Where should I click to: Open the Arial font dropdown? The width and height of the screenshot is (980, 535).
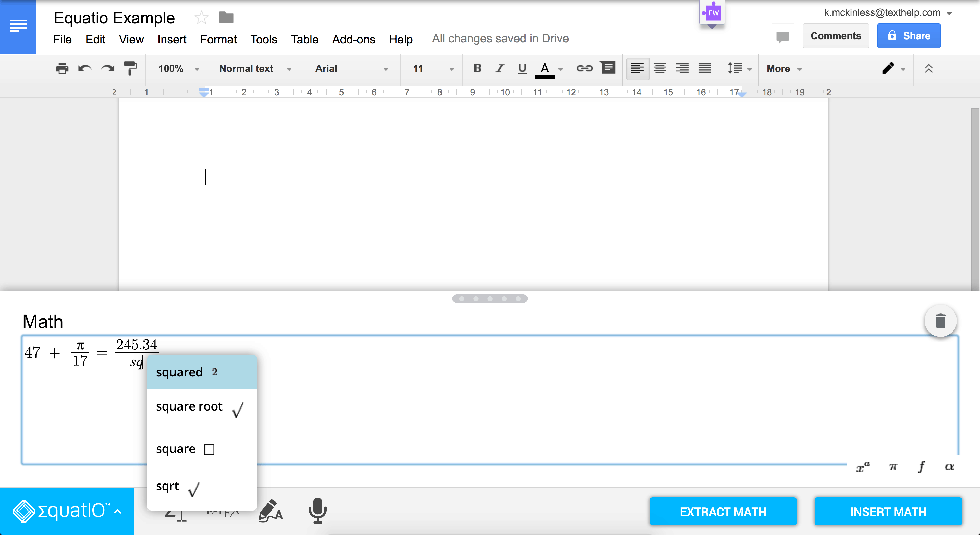point(351,69)
